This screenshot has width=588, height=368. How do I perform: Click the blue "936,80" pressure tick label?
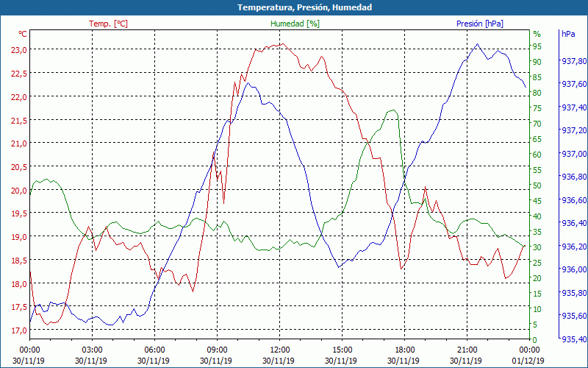pyautogui.click(x=574, y=177)
